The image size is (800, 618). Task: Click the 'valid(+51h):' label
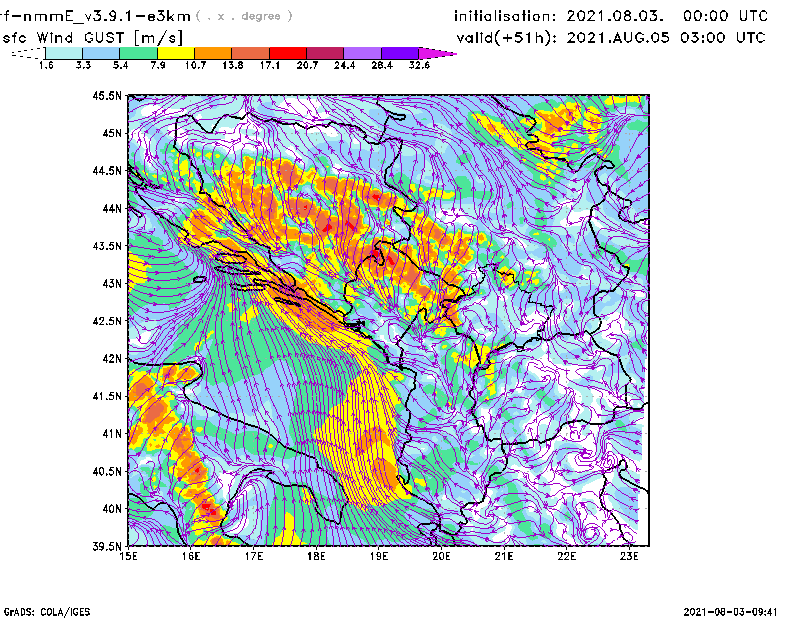pos(507,38)
